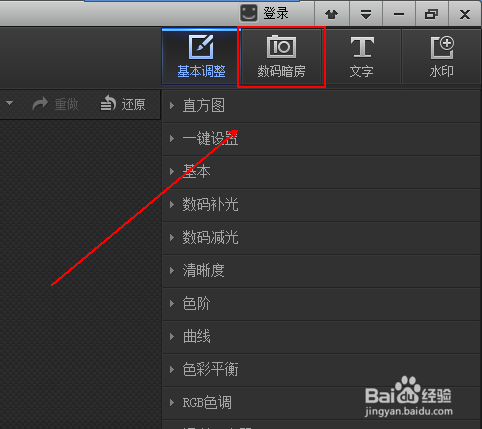Open the 清晰度 sharpness section

[321, 271]
